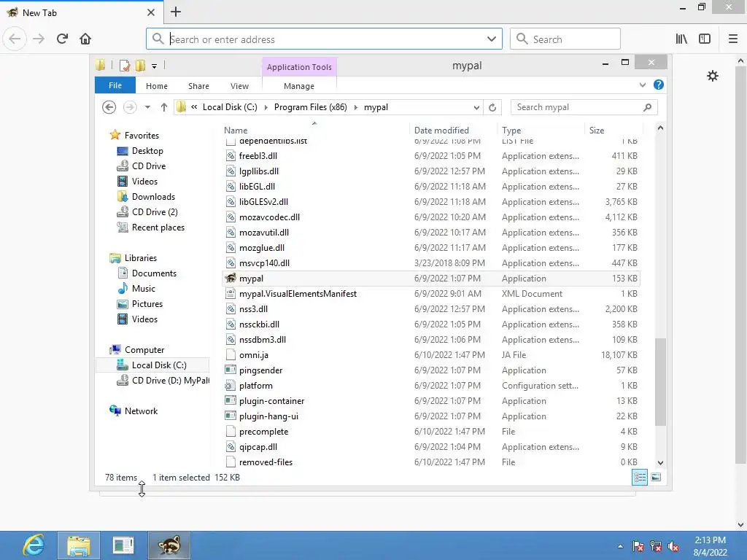Open Customize Quick Access Toolbar dropdown
747x560 pixels.
154,66
